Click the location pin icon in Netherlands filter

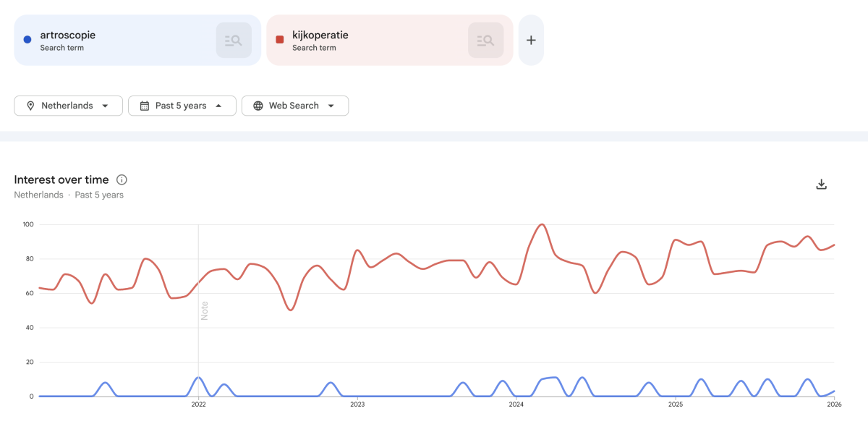click(x=30, y=106)
